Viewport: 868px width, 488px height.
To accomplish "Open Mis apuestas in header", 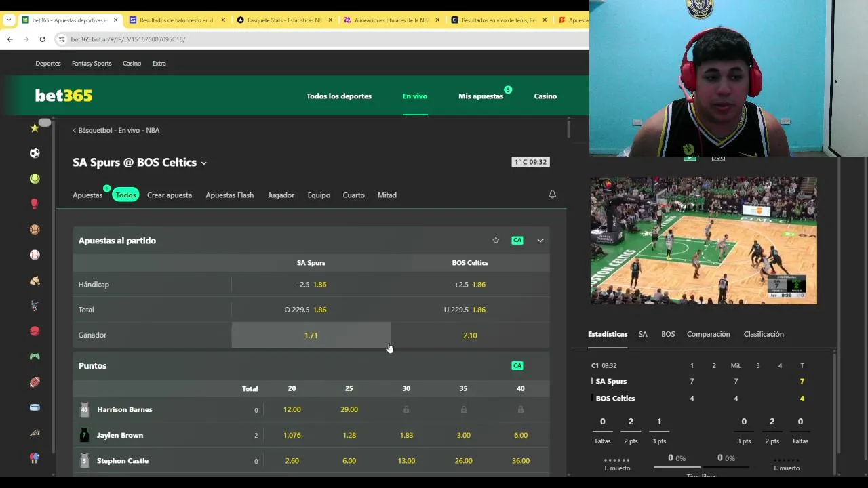I will [x=481, y=96].
